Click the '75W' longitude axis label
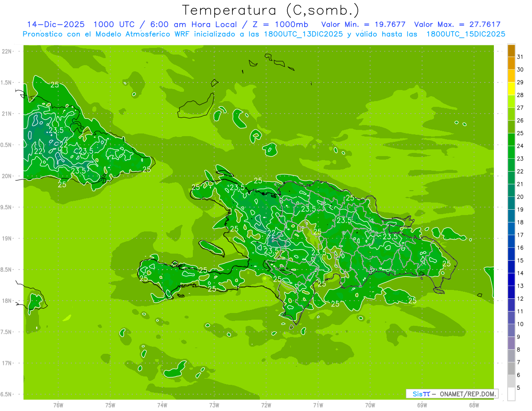This screenshot has height=411, width=532. [110, 405]
